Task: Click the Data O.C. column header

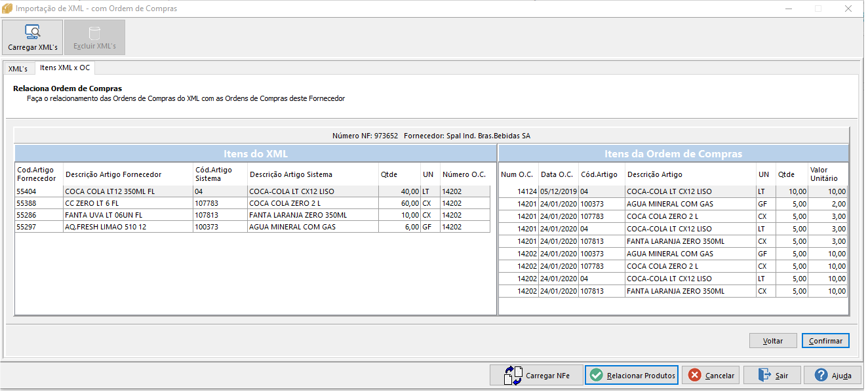Action: coord(559,174)
